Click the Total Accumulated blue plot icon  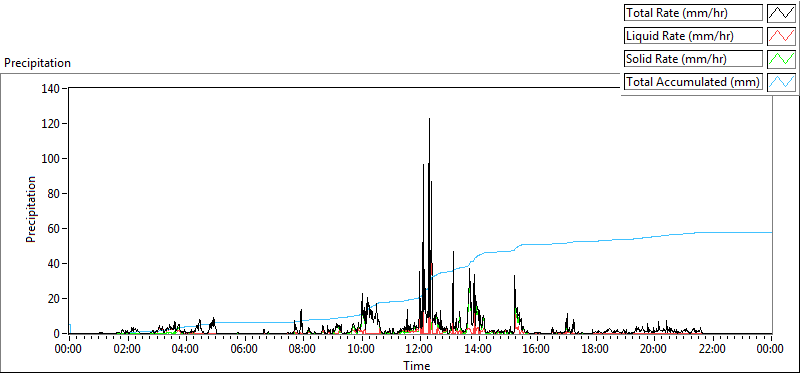pos(781,82)
